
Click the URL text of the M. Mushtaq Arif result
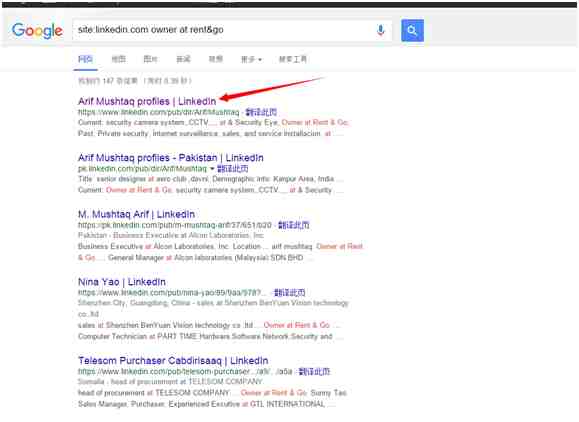pyautogui.click(x=175, y=225)
